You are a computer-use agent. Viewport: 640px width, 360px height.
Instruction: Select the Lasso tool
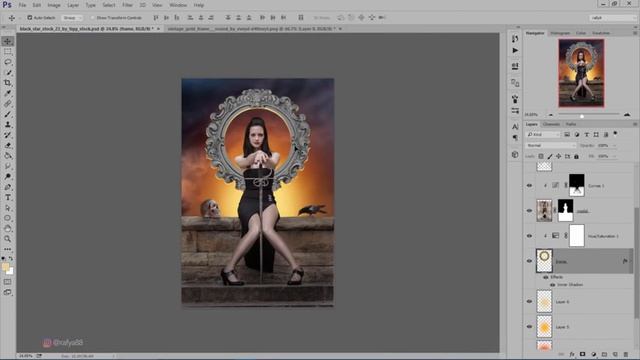click(8, 62)
